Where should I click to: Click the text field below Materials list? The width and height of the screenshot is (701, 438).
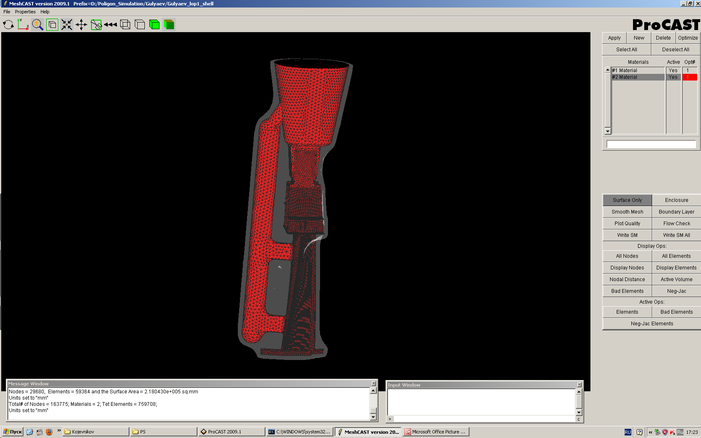click(651, 145)
